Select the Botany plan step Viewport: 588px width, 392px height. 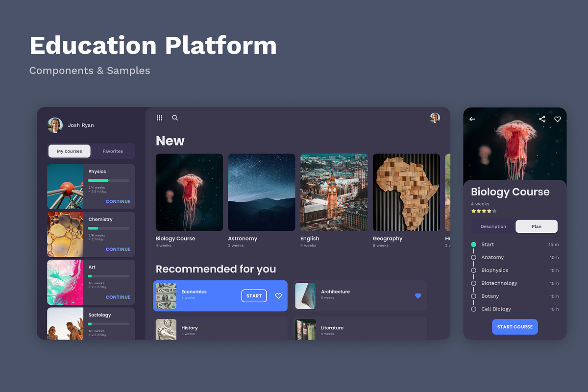pos(515,296)
